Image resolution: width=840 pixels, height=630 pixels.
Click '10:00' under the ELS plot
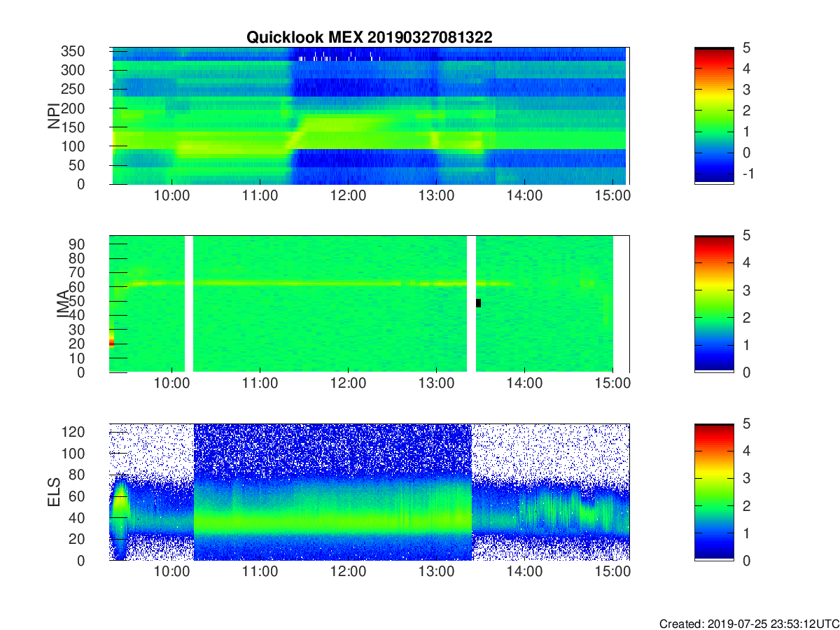[x=172, y=573]
